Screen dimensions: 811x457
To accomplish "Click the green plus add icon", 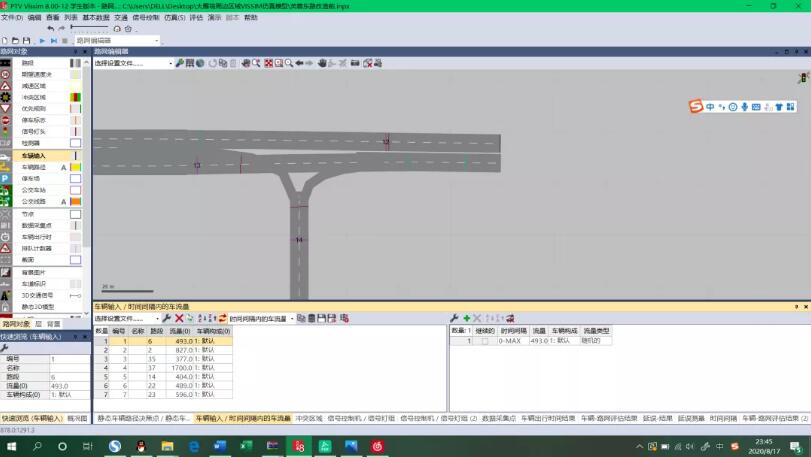I will click(467, 318).
